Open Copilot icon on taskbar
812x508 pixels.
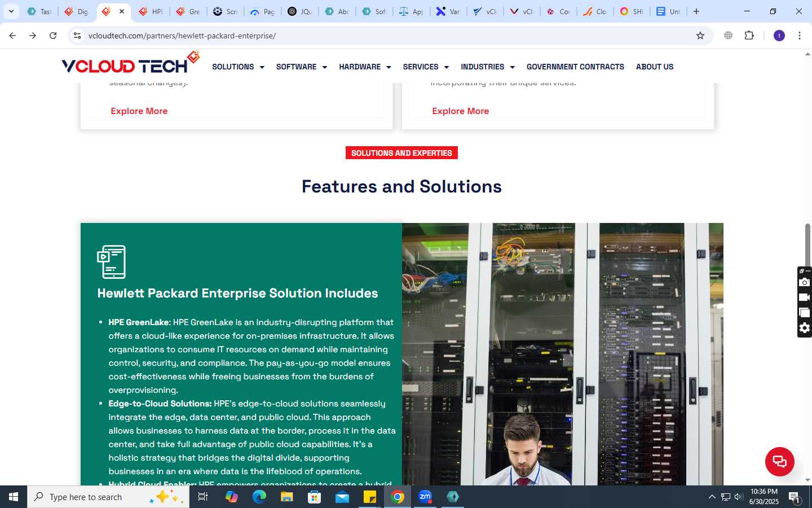(x=231, y=497)
